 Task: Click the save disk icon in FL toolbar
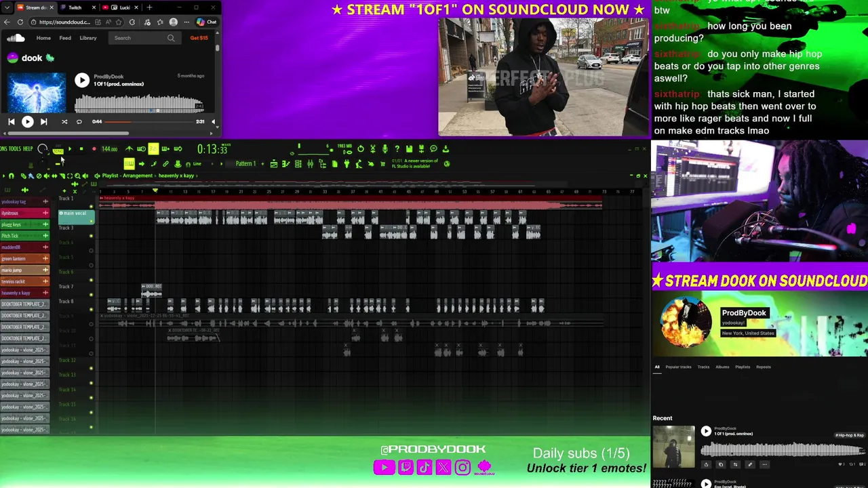pyautogui.click(x=410, y=149)
